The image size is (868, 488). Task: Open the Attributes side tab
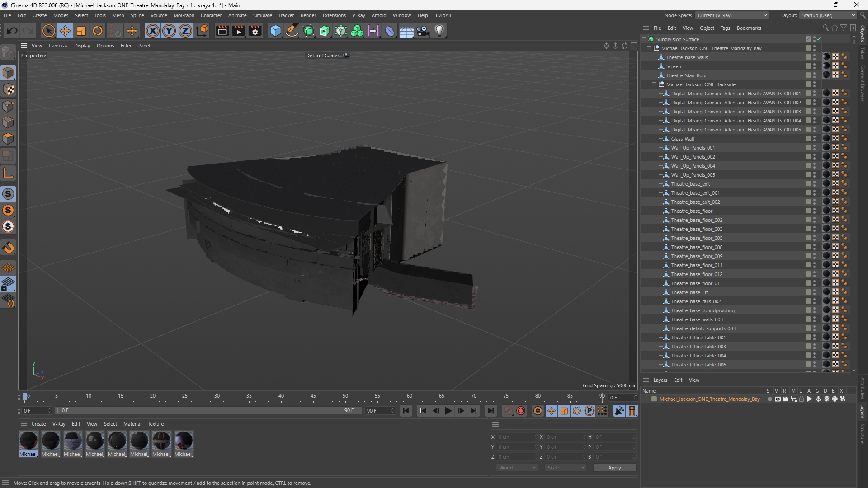[x=863, y=388]
